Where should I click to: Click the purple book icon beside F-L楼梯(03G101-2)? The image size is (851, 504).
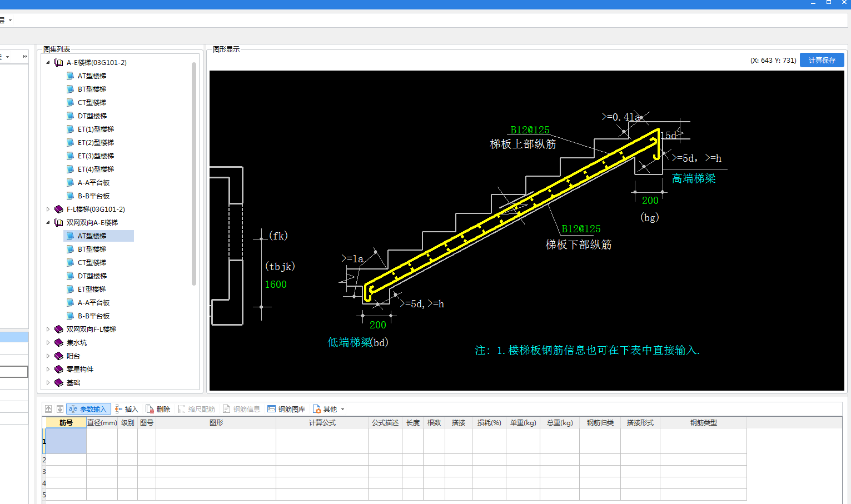(59, 209)
